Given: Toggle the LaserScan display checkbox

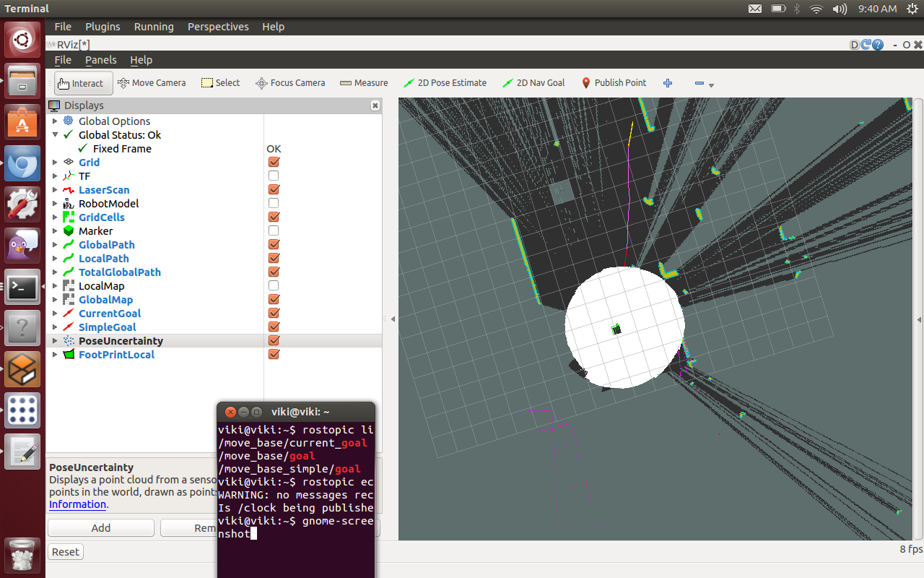Looking at the screenshot, I should coord(274,189).
